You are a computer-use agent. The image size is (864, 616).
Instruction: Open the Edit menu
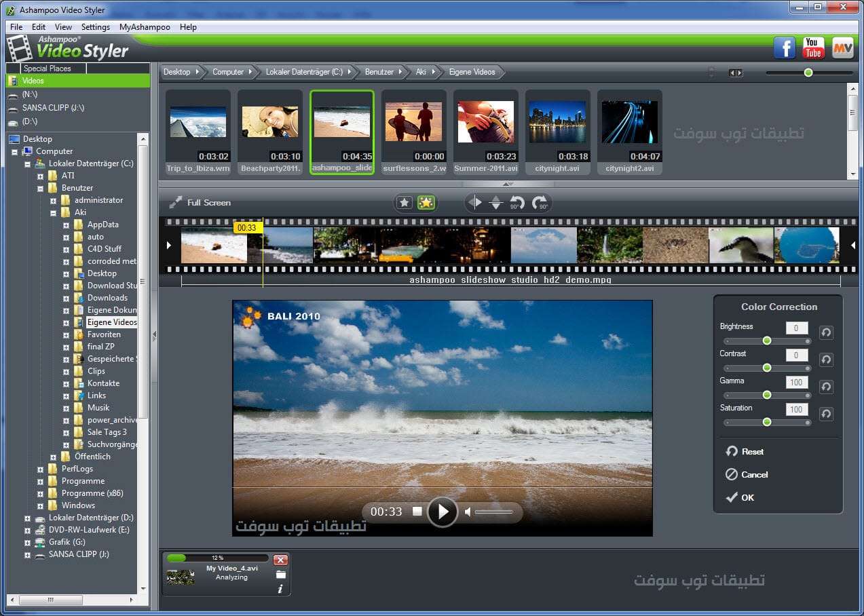39,27
